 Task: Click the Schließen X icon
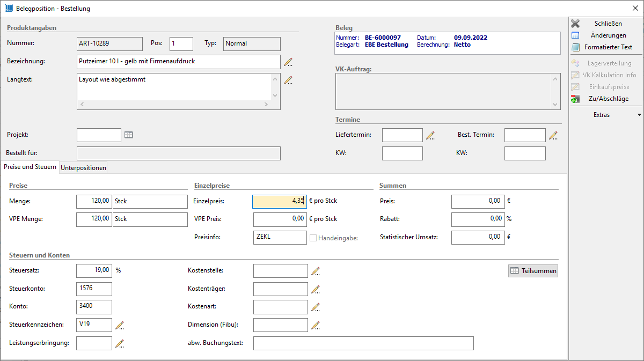click(575, 24)
